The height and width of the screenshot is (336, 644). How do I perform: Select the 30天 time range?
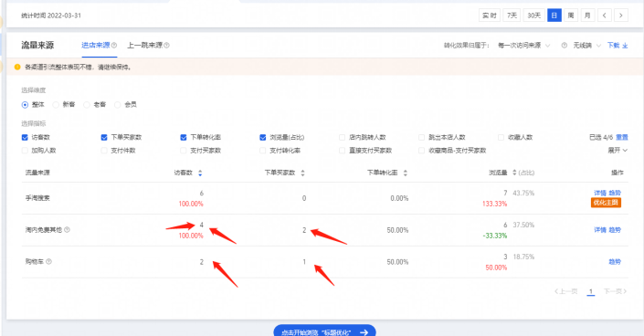pos(534,16)
